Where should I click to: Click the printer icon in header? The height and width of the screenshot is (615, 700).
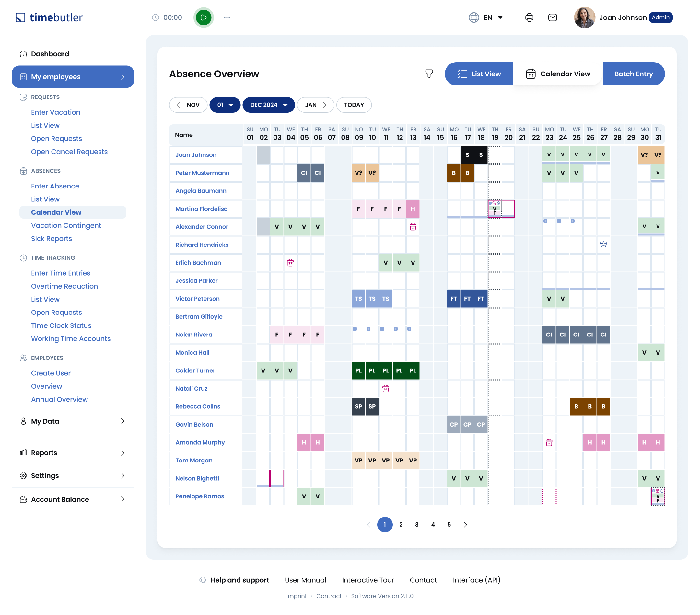(529, 17)
